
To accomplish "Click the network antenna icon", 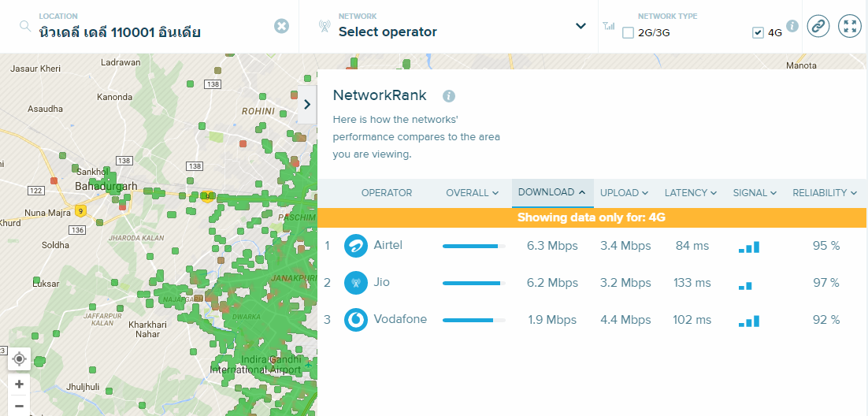I will tap(325, 26).
